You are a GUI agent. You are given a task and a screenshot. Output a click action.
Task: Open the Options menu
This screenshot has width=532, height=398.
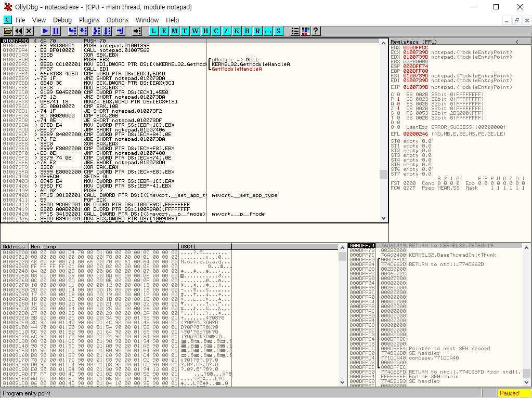click(x=118, y=20)
